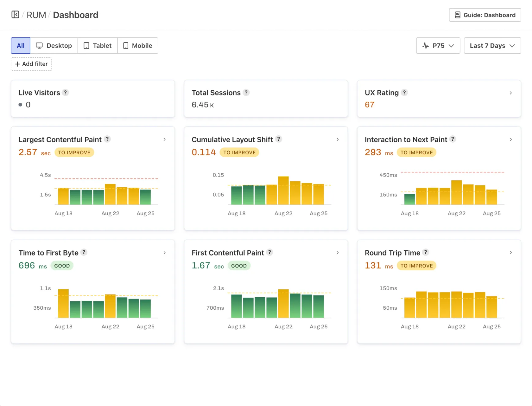Expand the Round Trip Time chevron
Image resolution: width=532 pixels, height=406 pixels.
[510, 253]
